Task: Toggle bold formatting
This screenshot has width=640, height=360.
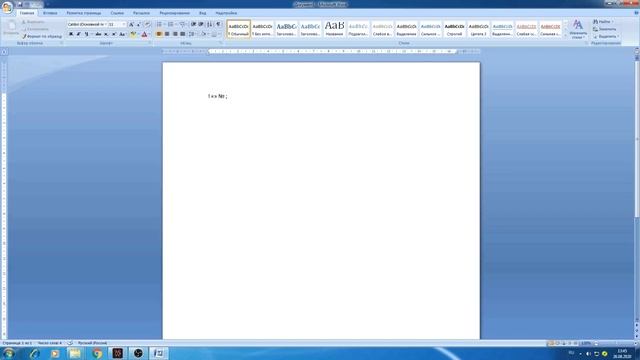Action: (71, 34)
